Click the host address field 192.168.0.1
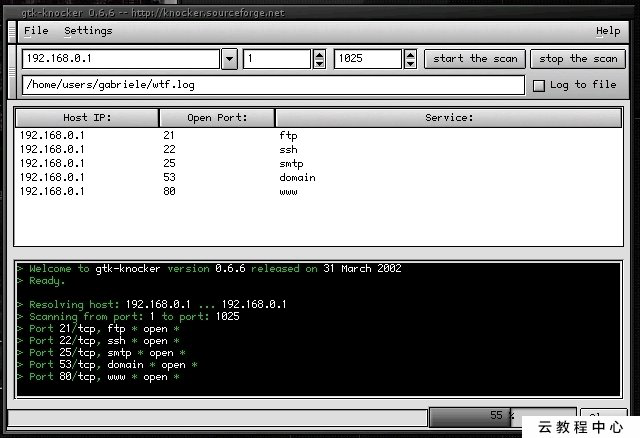Screen dimensions: 640x438 point(121,59)
